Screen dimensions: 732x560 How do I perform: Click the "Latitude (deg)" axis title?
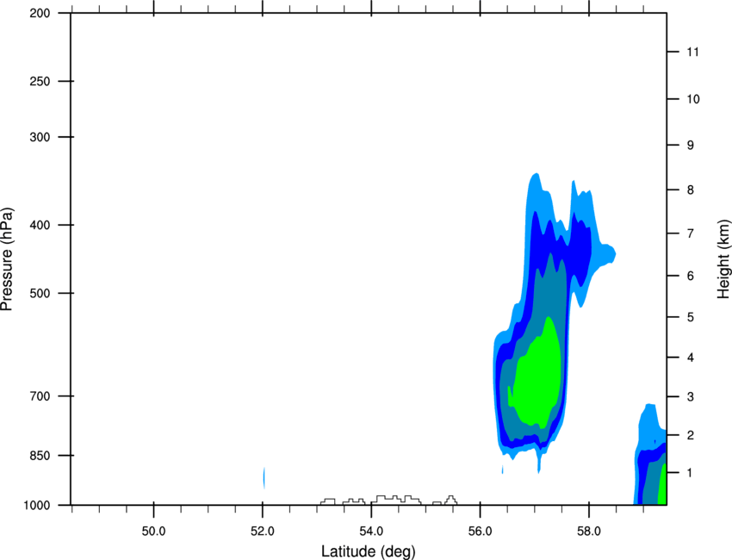coord(369,551)
